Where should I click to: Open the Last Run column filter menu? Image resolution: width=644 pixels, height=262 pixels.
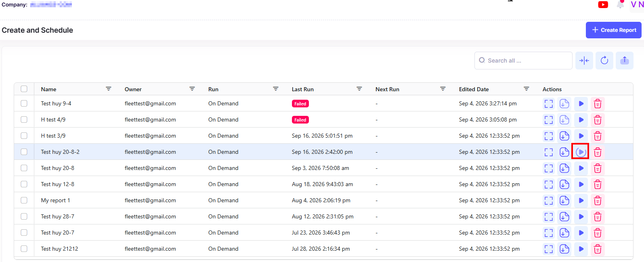coord(359,89)
